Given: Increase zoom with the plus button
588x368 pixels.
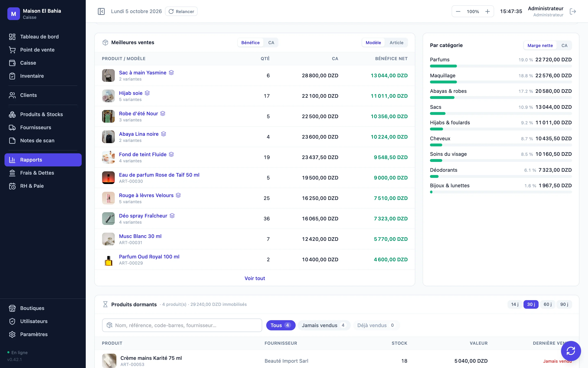Looking at the screenshot, I should point(487,11).
